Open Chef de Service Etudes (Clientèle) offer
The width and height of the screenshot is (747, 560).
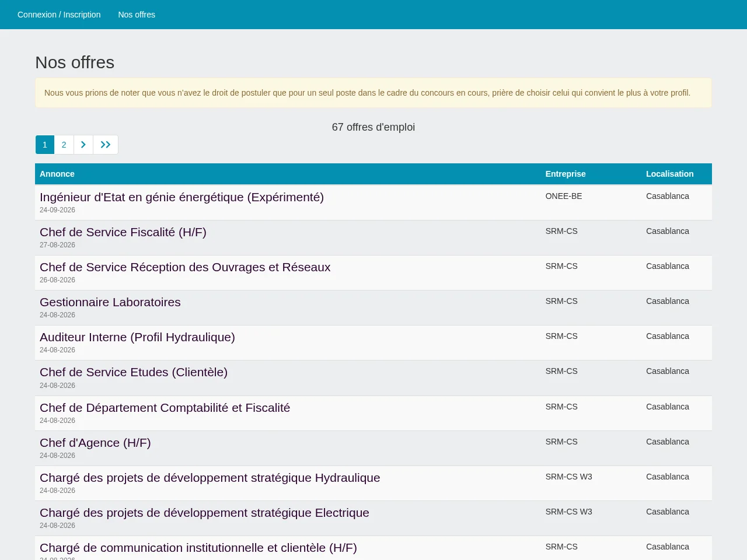pyautogui.click(x=134, y=372)
